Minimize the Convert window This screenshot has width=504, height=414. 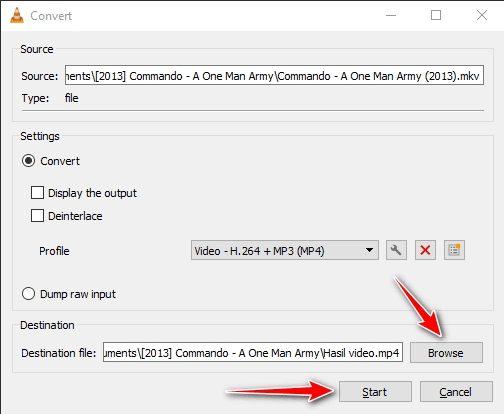click(x=391, y=15)
